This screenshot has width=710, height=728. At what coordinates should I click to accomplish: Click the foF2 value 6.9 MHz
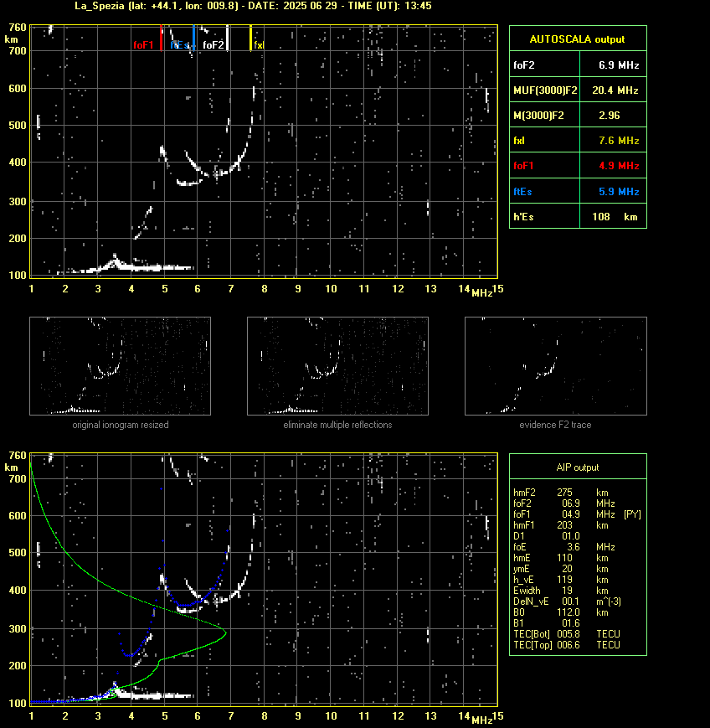point(619,65)
